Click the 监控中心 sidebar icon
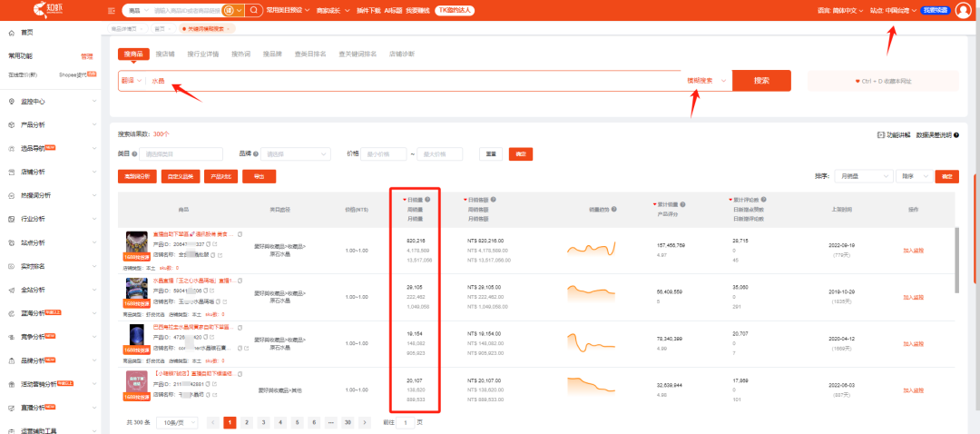The width and height of the screenshot is (980, 434). click(12, 102)
